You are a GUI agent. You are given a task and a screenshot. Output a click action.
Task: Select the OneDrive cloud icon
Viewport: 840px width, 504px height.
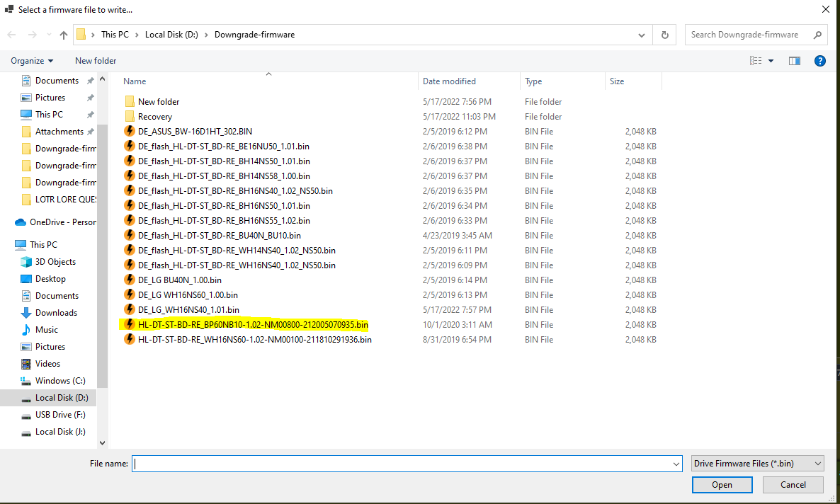21,222
